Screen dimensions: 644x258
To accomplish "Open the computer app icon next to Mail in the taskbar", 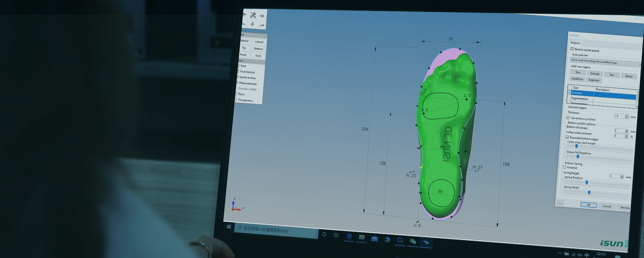I will (387, 239).
